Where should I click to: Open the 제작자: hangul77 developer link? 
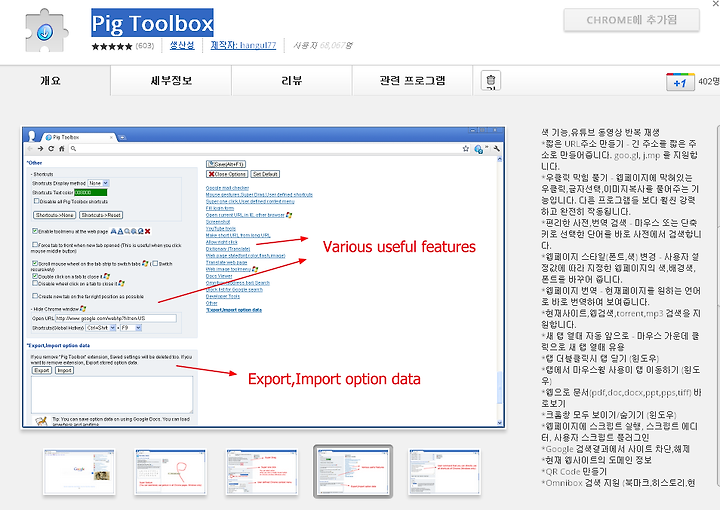tap(243, 45)
